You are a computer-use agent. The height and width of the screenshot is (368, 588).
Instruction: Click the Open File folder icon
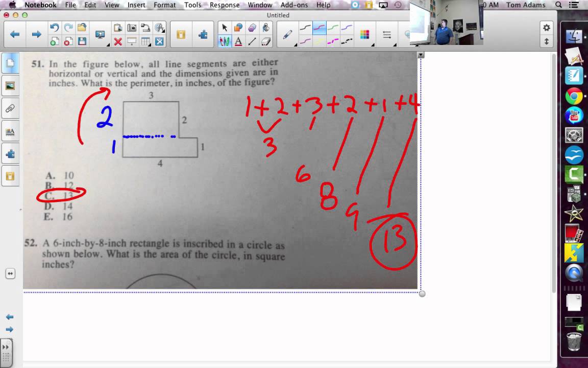[82, 28]
